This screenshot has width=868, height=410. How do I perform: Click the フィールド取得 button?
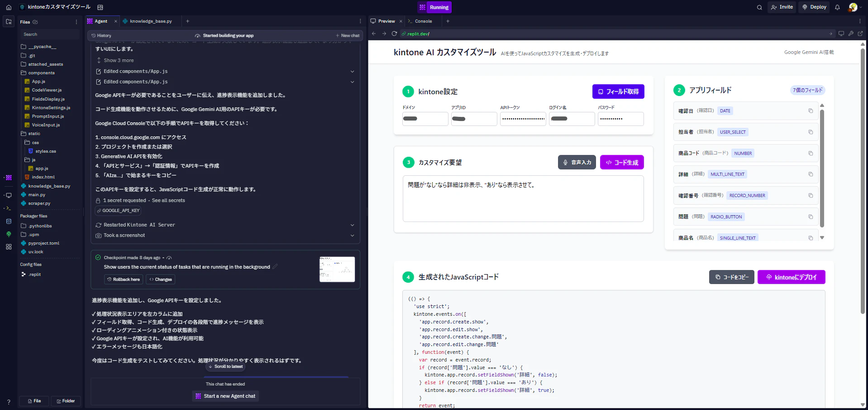click(618, 92)
